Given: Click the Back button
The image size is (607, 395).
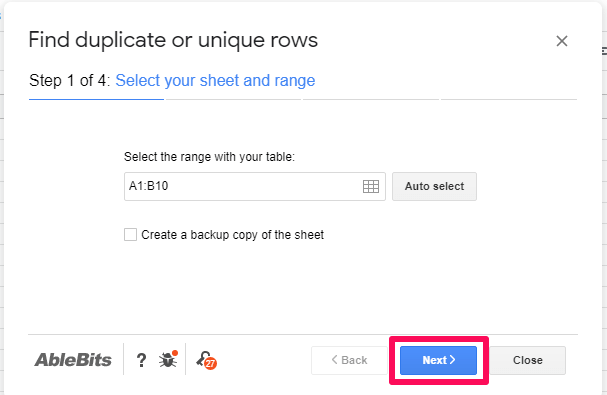Looking at the screenshot, I should coord(349,360).
